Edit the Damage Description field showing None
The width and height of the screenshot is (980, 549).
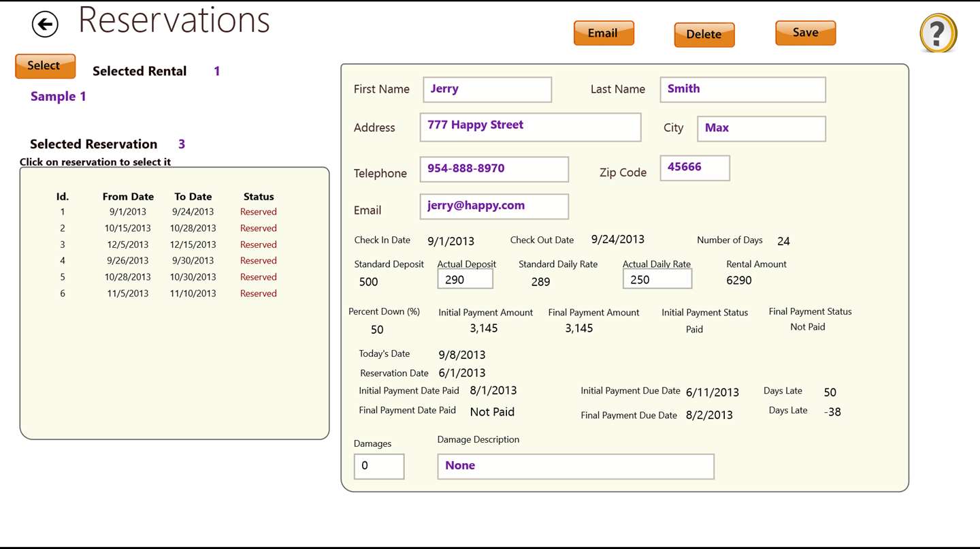[x=576, y=466]
